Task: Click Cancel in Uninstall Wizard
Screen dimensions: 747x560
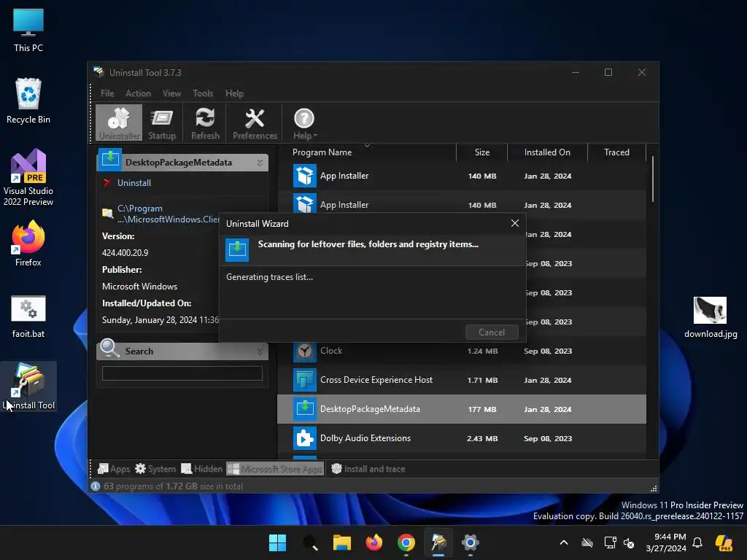Action: pos(492,332)
